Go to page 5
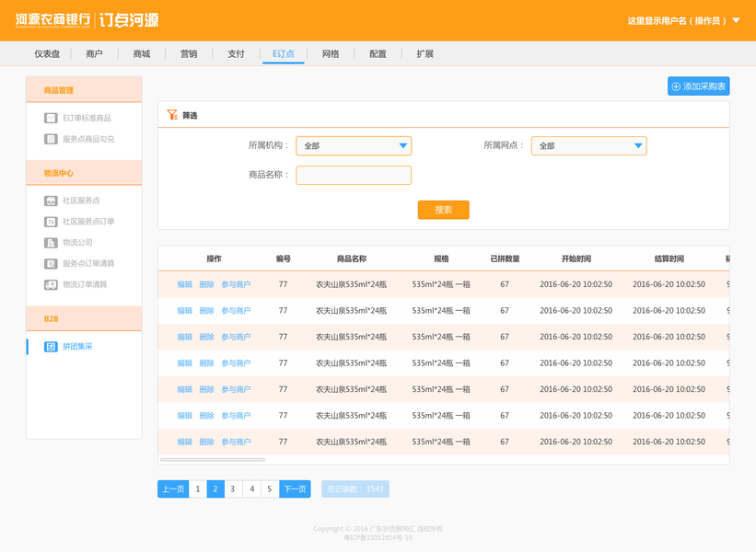This screenshot has width=756, height=552. click(270, 489)
